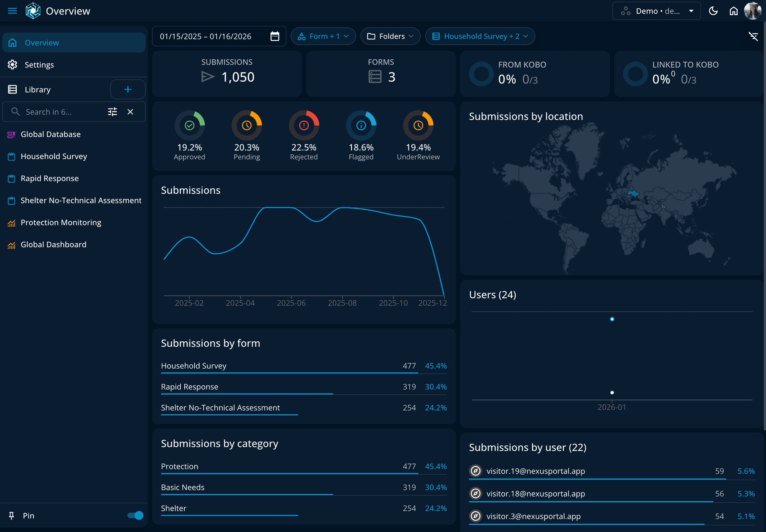
Task: Click the Approved status donut icon
Action: click(x=190, y=126)
